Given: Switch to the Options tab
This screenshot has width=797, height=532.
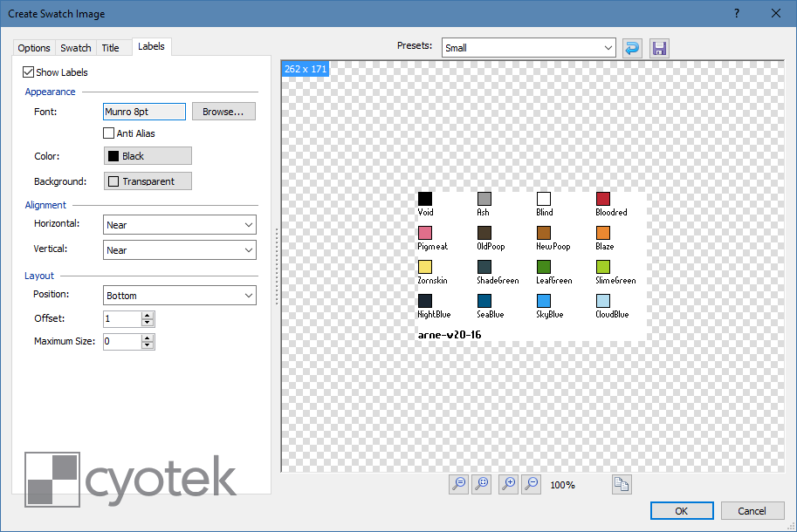Looking at the screenshot, I should tap(33, 48).
